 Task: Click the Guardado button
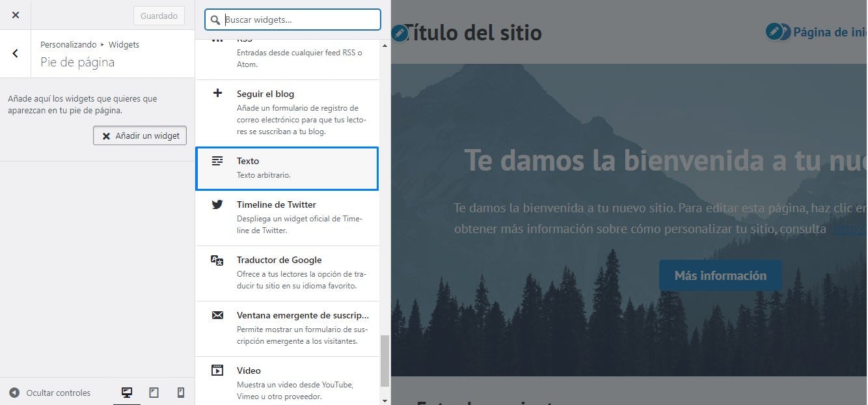point(159,16)
